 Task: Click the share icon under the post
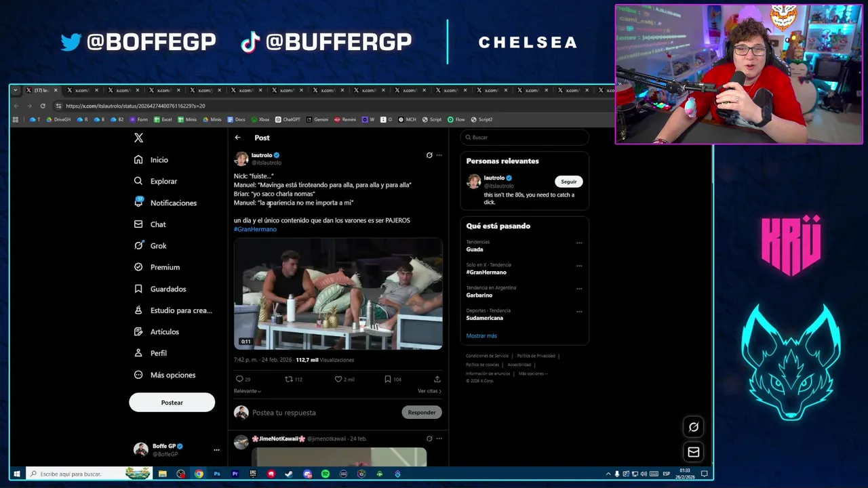[x=437, y=379]
